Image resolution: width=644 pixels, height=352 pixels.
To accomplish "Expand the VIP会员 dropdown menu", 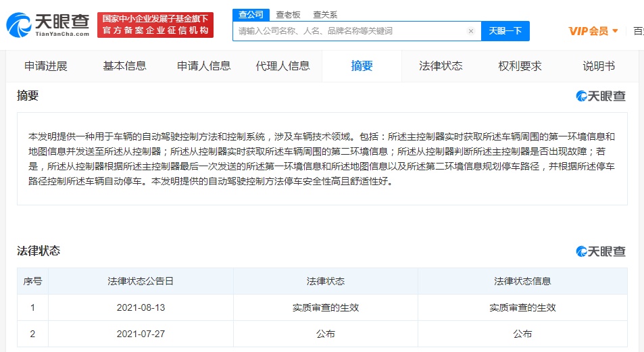I will (x=593, y=31).
